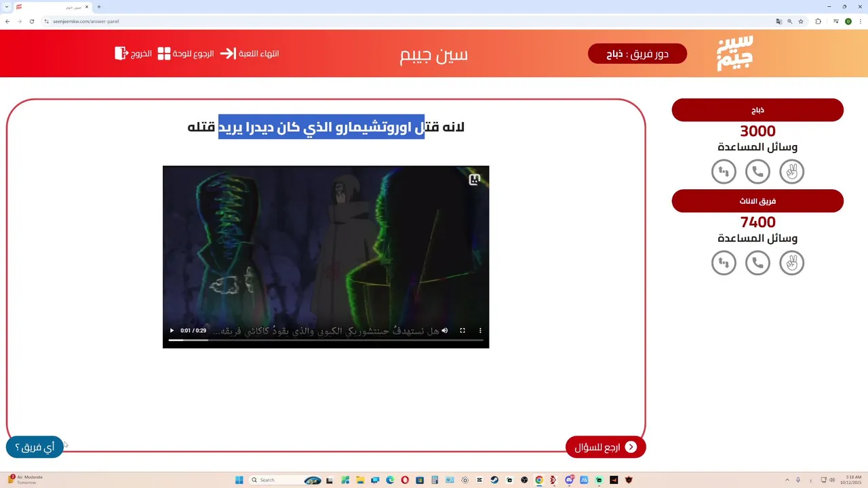Click system tray volume icon
This screenshot has width=868, height=488.
pyautogui.click(x=833, y=480)
